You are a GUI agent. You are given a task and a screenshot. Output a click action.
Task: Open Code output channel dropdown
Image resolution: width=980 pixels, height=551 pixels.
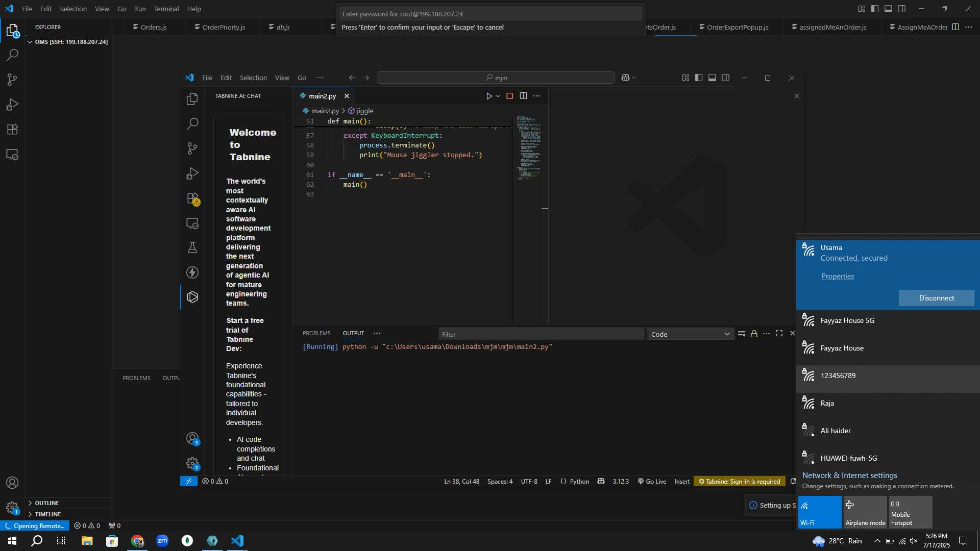[x=690, y=334]
